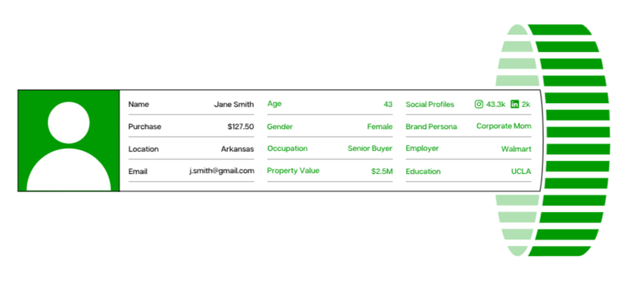This screenshot has height=295, width=644.
Task: Click the Property Value label
Action: pos(293,171)
